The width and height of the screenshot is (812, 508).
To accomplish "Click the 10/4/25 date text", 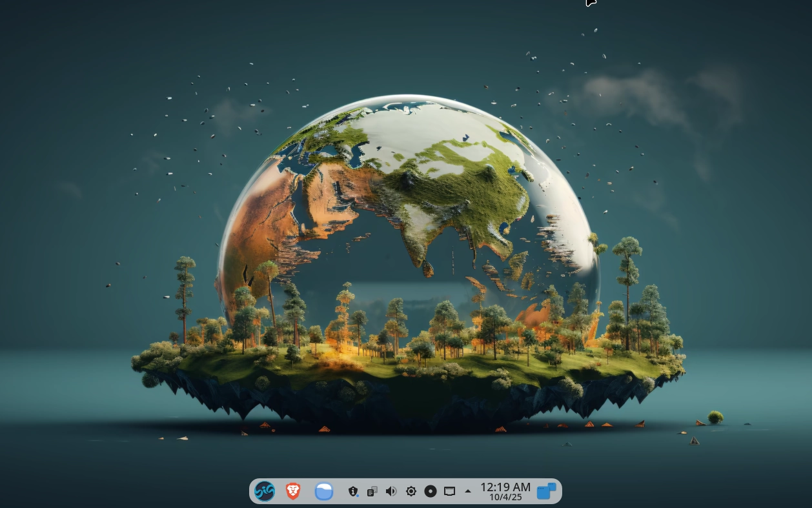I will point(505,498).
